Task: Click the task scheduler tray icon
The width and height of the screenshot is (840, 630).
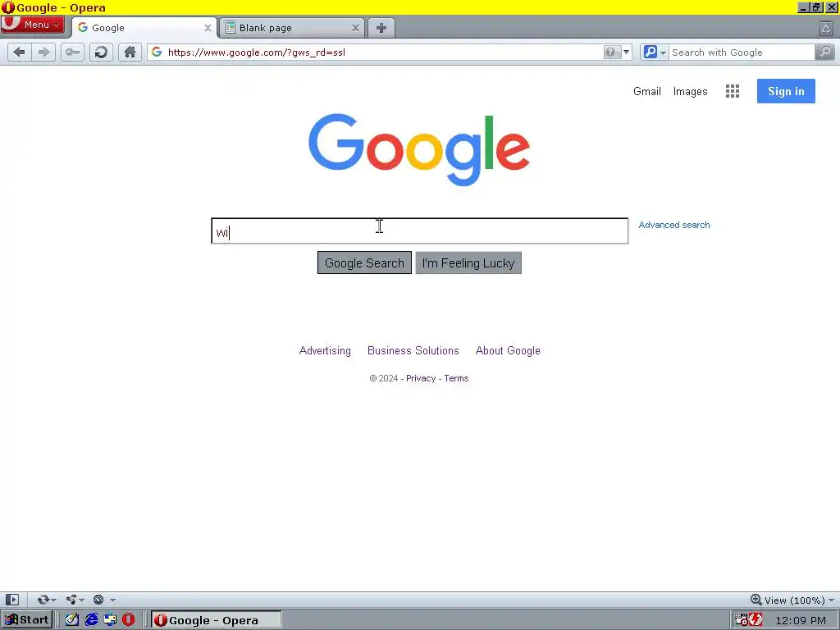Action: (x=741, y=620)
